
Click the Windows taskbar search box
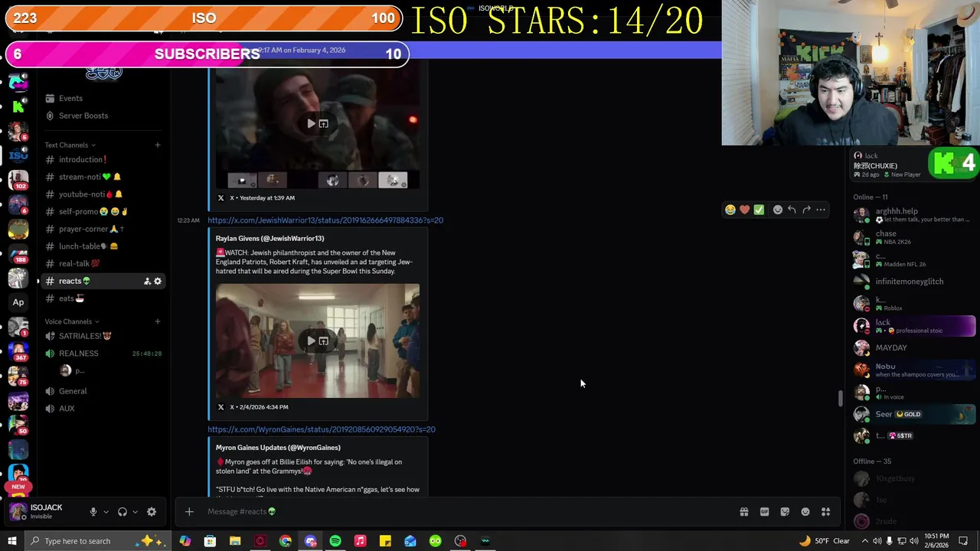[98, 541]
